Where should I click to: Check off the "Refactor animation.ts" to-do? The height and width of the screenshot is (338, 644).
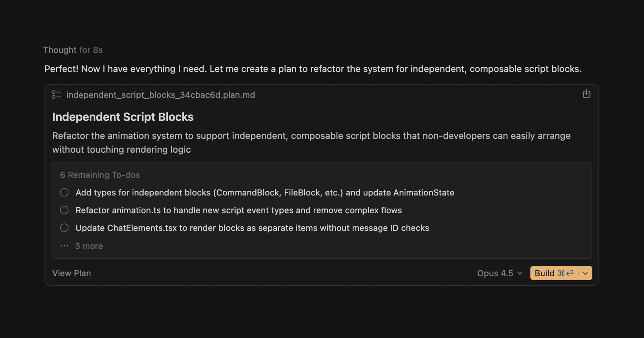click(x=64, y=210)
